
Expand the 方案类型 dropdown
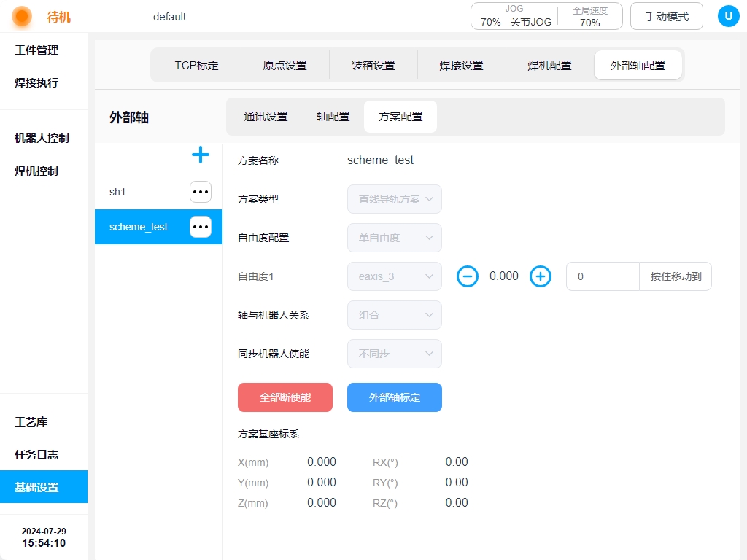point(395,199)
